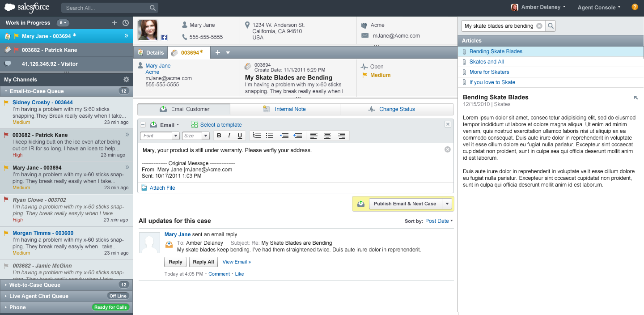Image resolution: width=644 pixels, height=315 pixels.
Task: Open My Channels settings gear
Action: (126, 80)
